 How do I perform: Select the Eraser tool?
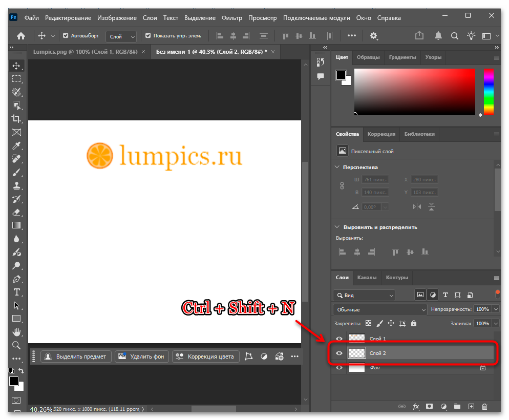[16, 212]
